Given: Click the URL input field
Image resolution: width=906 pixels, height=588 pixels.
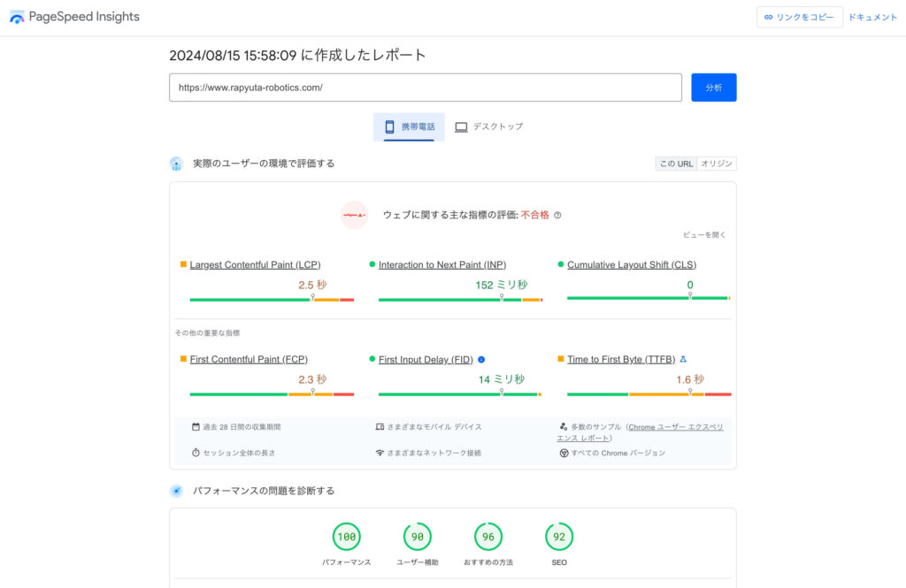Looking at the screenshot, I should coord(425,88).
